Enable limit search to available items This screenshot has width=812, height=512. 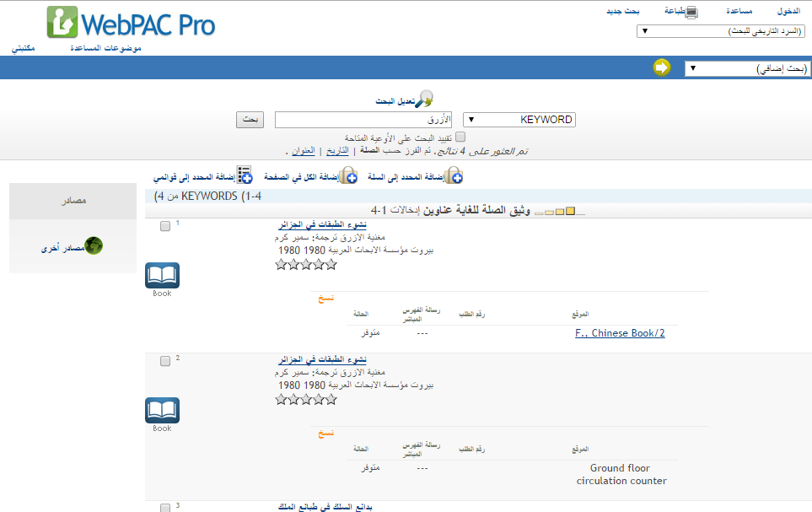(460, 137)
